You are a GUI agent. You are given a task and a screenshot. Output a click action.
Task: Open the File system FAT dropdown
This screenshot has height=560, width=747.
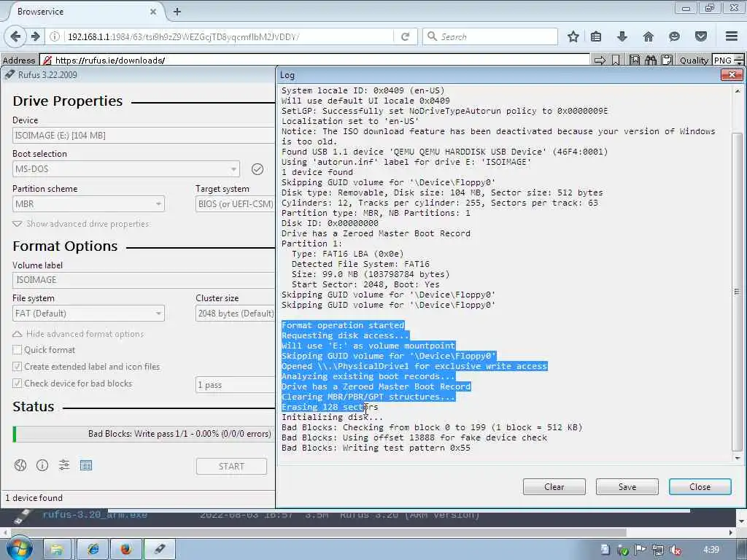88,314
